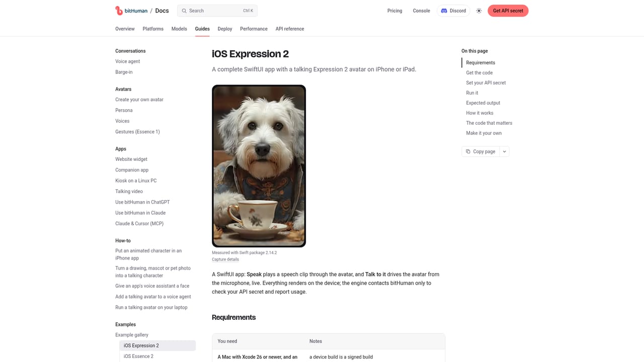644x362 pixels.
Task: Expand the Copy page dropdown arrow
Action: (x=504, y=151)
